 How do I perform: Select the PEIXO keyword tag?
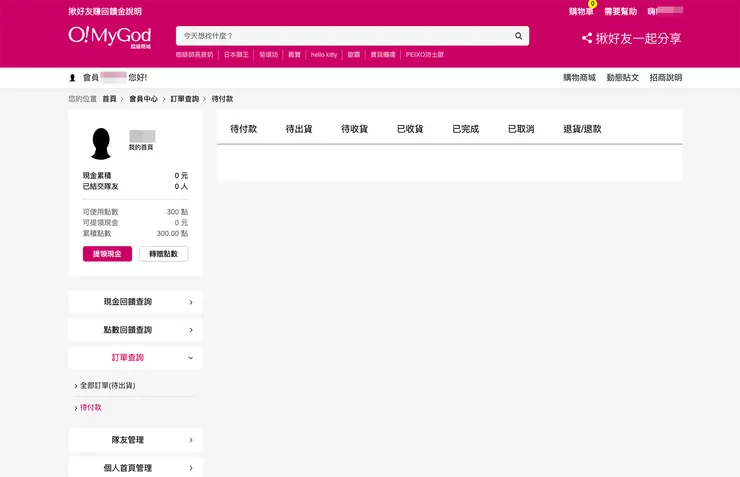tap(425, 55)
